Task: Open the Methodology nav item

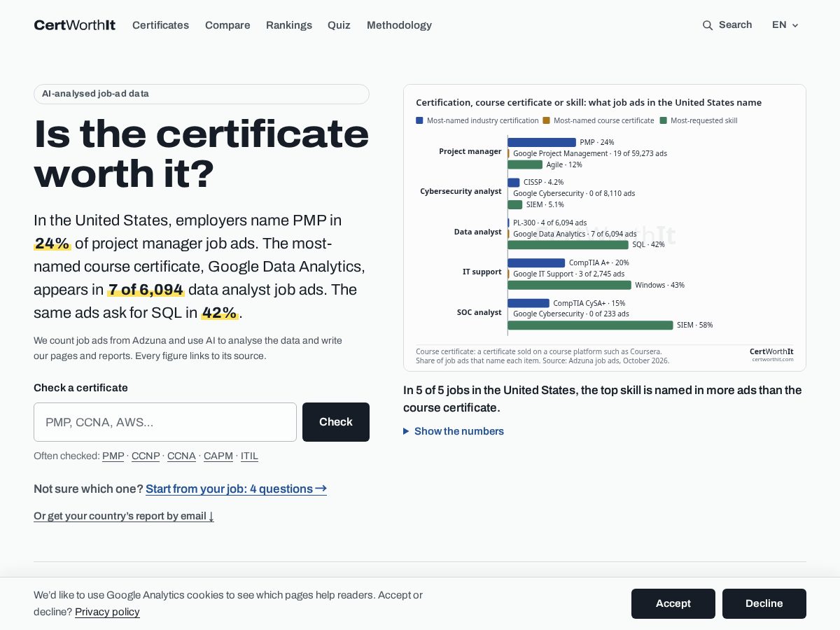Action: pos(399,25)
